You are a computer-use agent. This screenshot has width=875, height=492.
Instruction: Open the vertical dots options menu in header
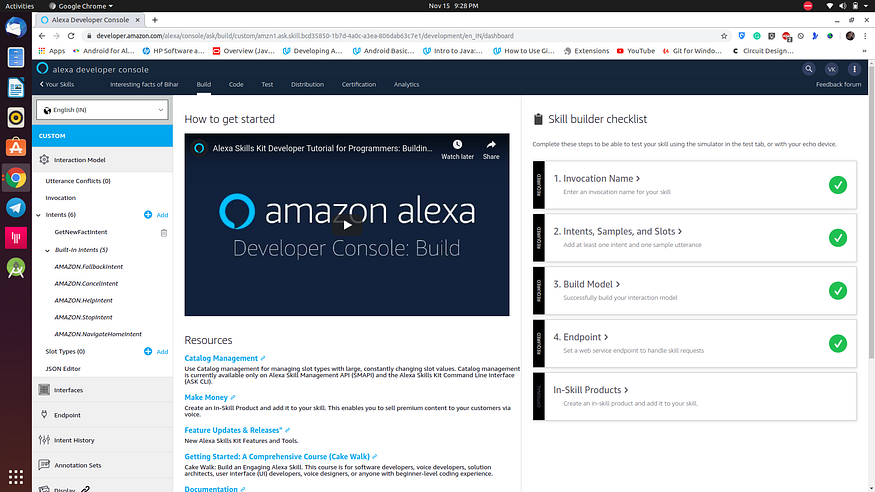(854, 69)
